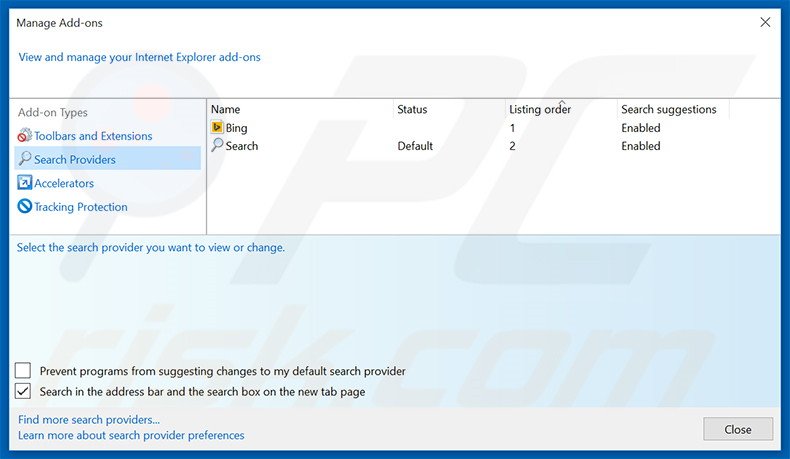
Task: Sort by the Listing order column header
Action: click(x=540, y=109)
